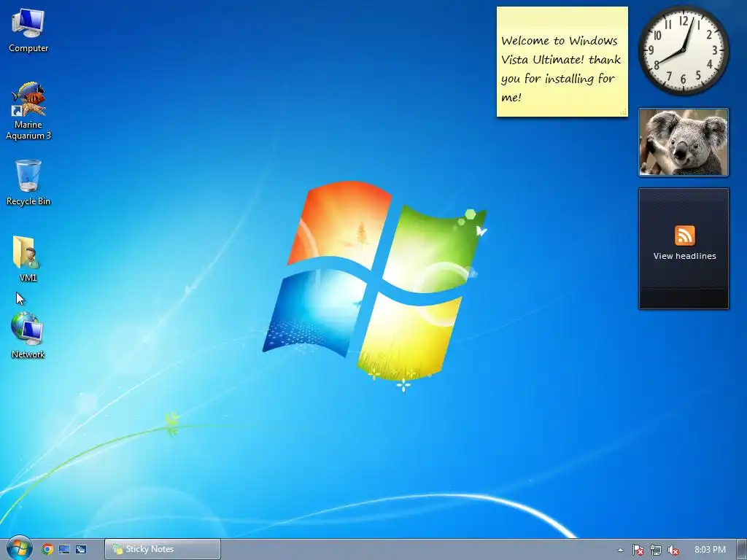Select the Marine Aquarium 3 shortcut
The image size is (747, 560).
point(28,111)
